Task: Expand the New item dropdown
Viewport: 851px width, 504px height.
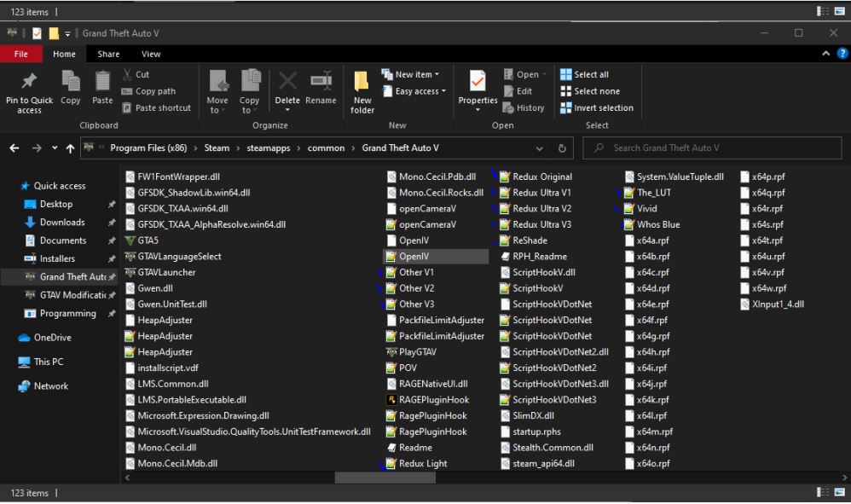Action: tap(417, 74)
